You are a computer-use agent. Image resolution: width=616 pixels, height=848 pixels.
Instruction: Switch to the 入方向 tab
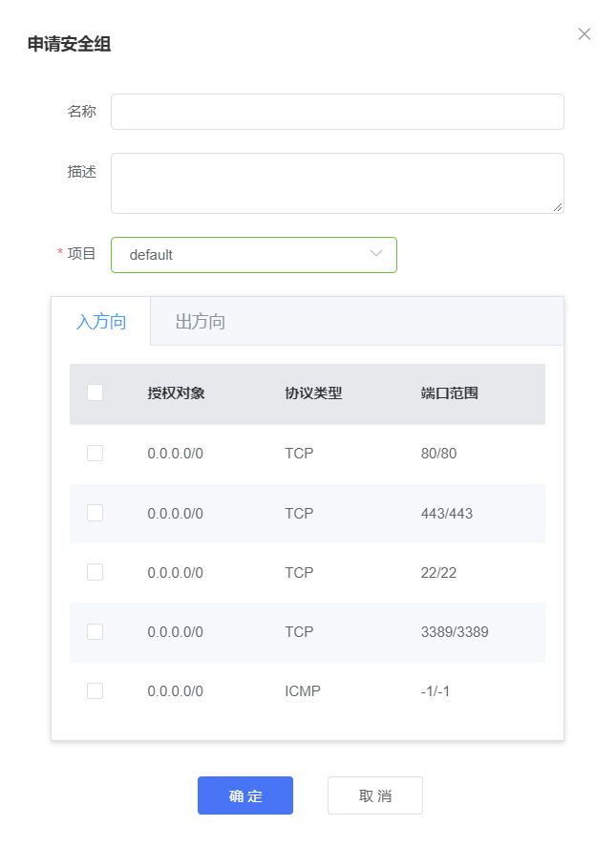point(101,322)
